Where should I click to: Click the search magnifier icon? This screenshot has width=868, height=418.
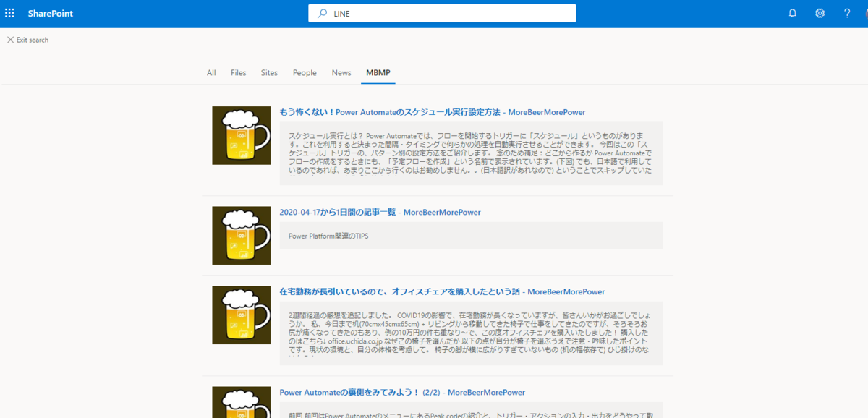point(321,12)
